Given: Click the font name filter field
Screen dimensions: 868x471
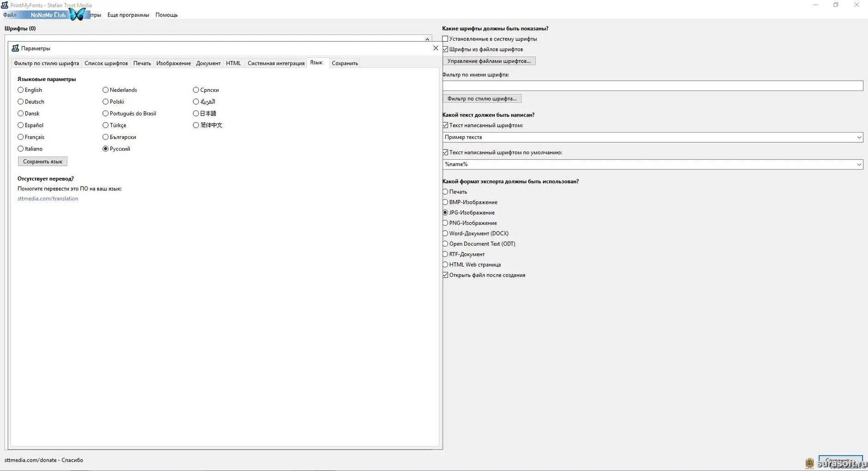Looking at the screenshot, I should 653,86.
